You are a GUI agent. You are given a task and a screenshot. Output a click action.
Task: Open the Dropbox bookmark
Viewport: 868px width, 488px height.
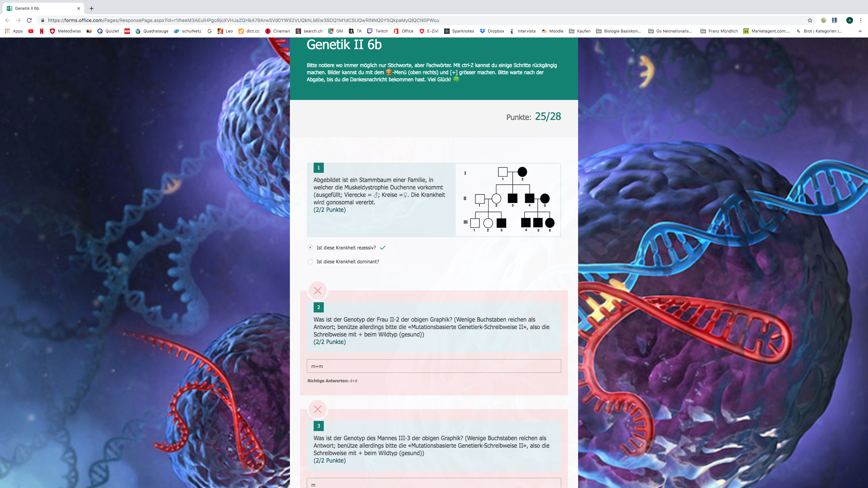(492, 31)
